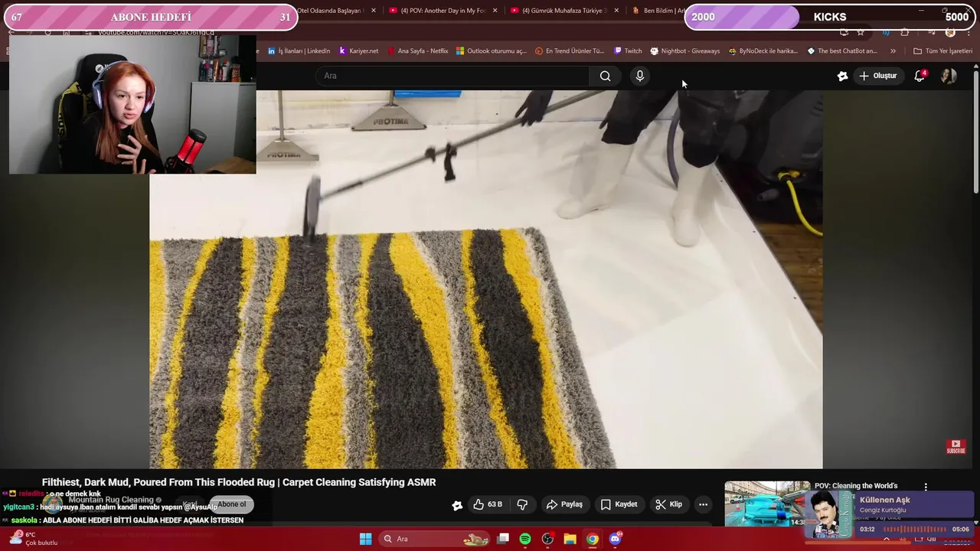Viewport: 980px width, 551px height.
Task: Open File Explorer from the taskbar
Action: pos(570,539)
